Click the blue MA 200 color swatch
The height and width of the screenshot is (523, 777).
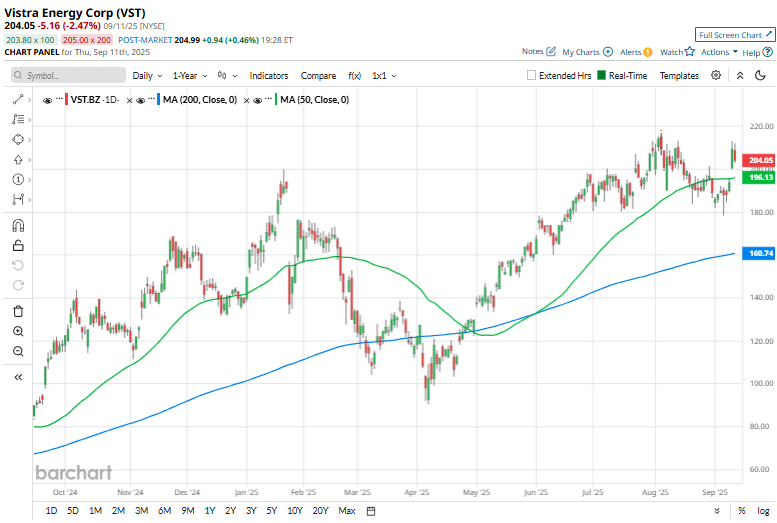(159, 100)
